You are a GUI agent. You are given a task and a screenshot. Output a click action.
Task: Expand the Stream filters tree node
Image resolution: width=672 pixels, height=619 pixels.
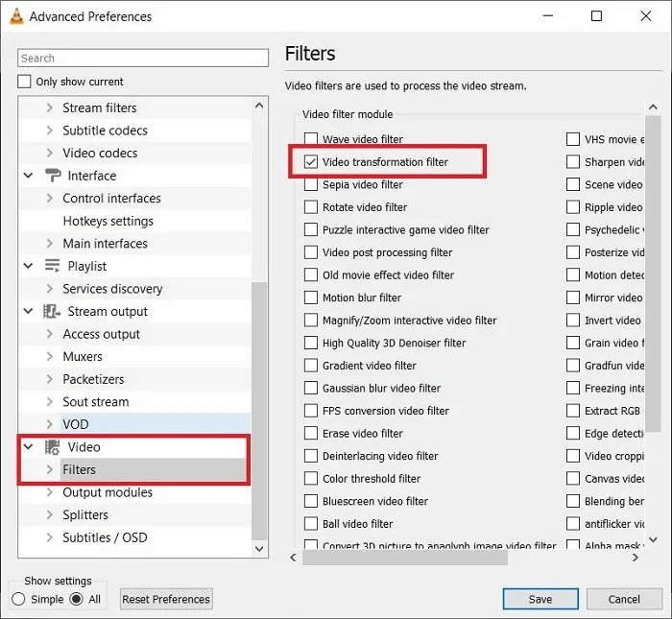click(x=49, y=107)
